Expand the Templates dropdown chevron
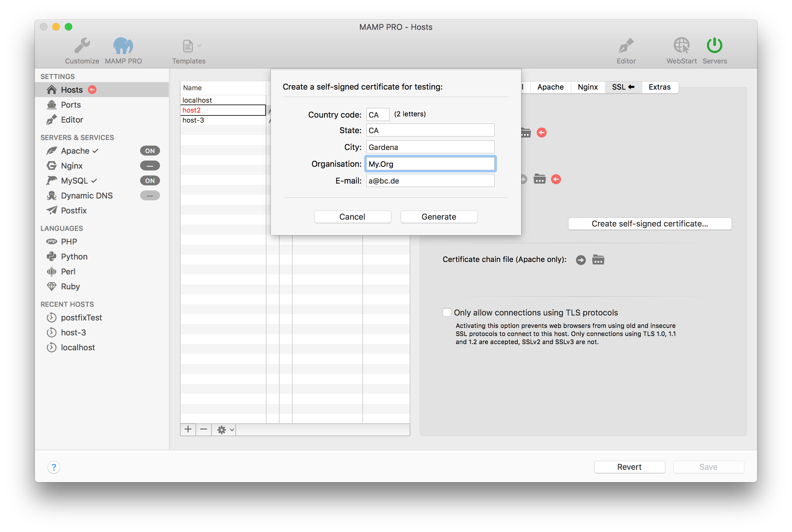 coord(200,46)
